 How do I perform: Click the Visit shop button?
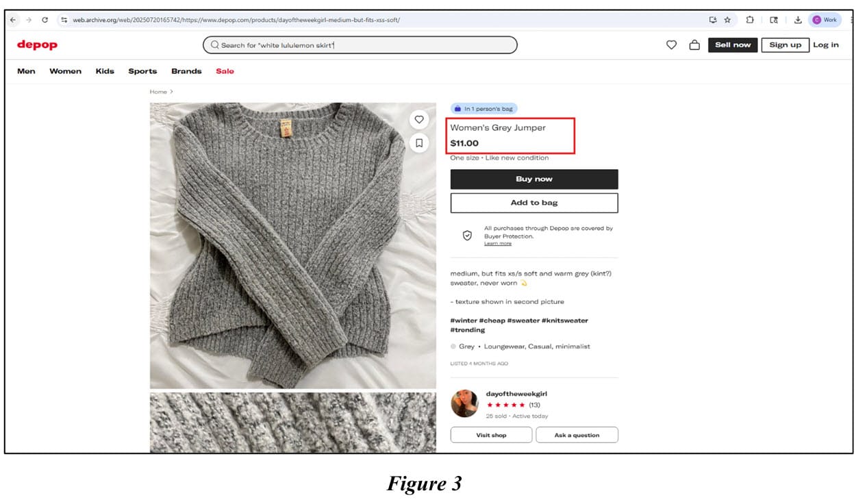point(491,435)
